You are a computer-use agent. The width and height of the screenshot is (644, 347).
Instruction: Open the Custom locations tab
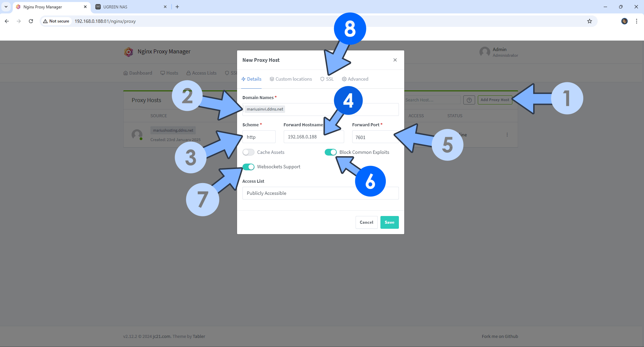(x=291, y=79)
